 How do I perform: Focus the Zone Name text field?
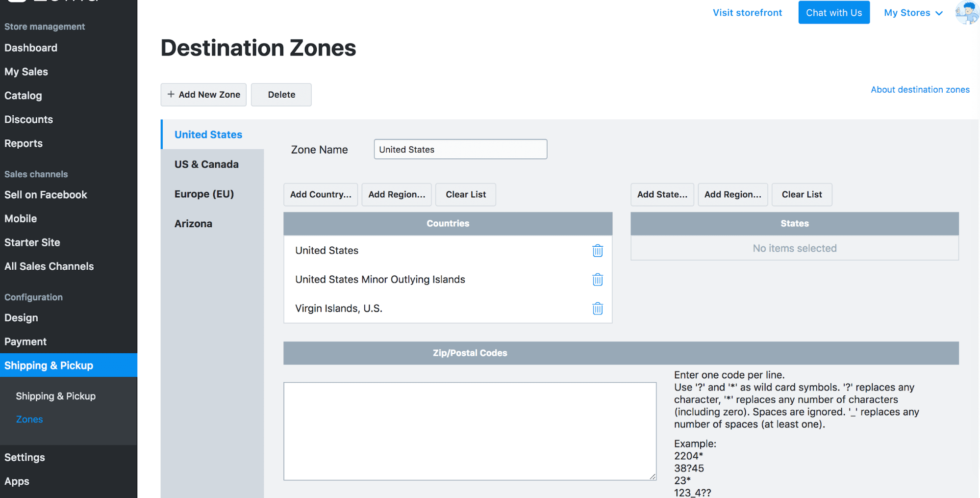(460, 150)
